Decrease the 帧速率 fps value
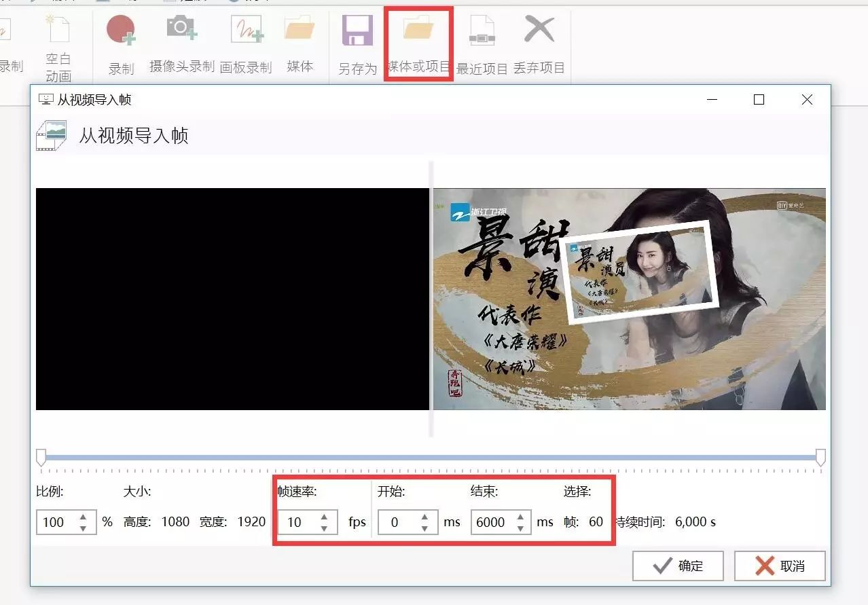 (x=324, y=528)
